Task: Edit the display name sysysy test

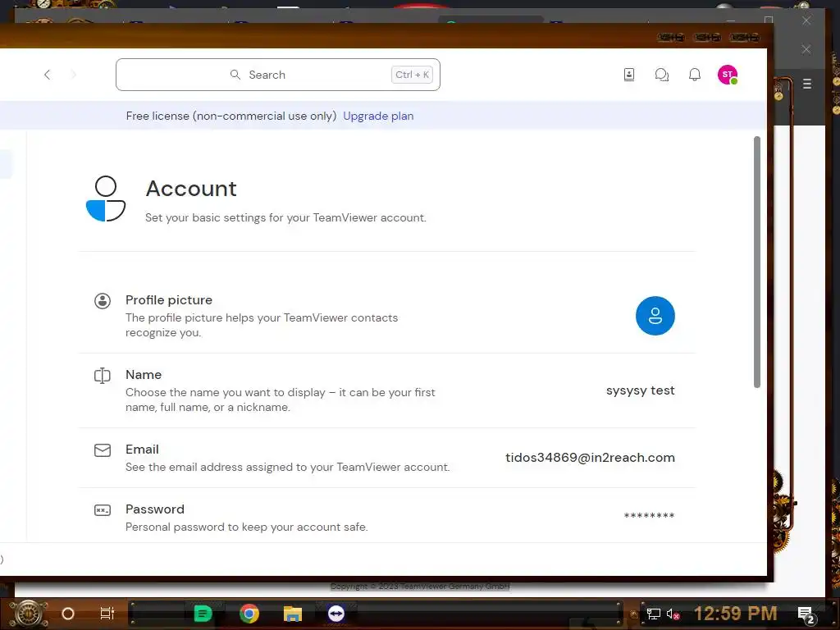Action: [x=640, y=390]
